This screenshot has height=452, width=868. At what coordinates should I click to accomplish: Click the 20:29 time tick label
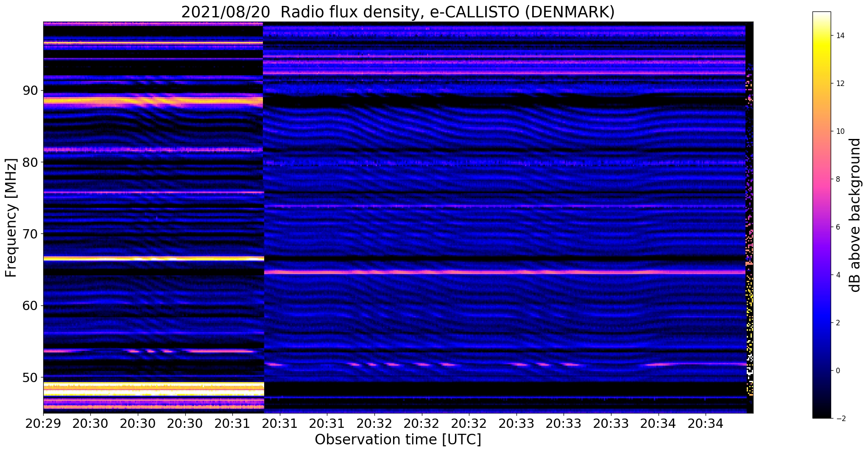coord(43,424)
